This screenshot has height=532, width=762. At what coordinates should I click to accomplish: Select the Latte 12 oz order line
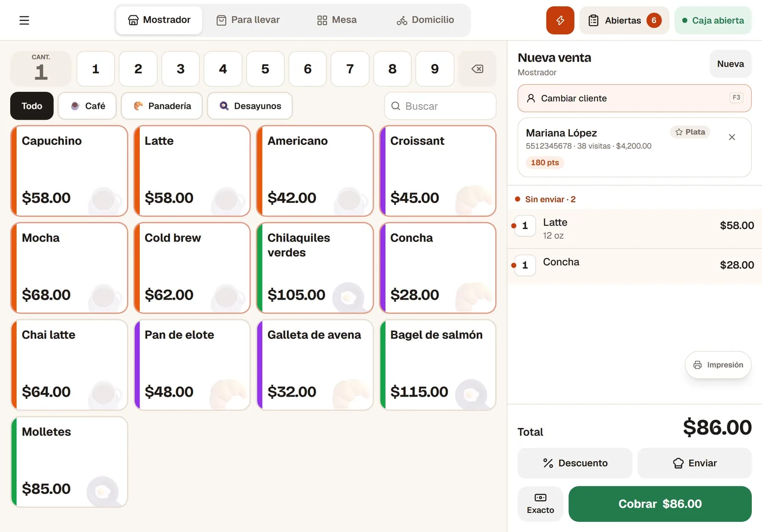pos(634,229)
